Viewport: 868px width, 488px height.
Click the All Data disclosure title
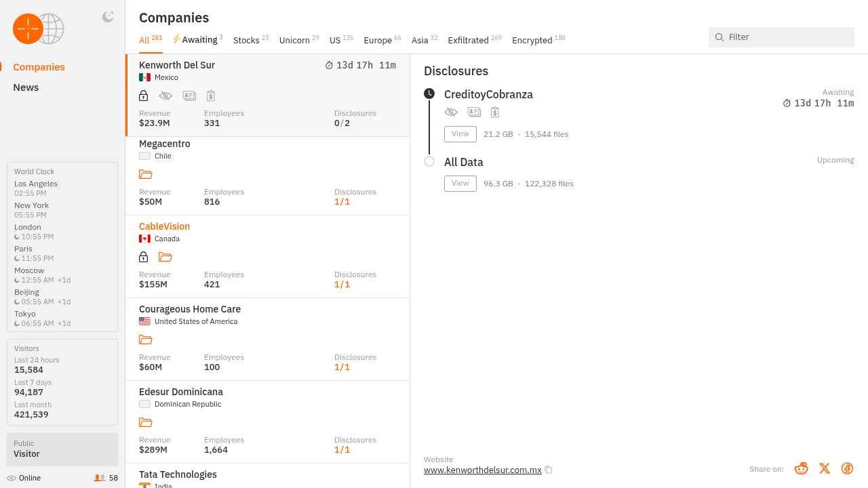[464, 162]
